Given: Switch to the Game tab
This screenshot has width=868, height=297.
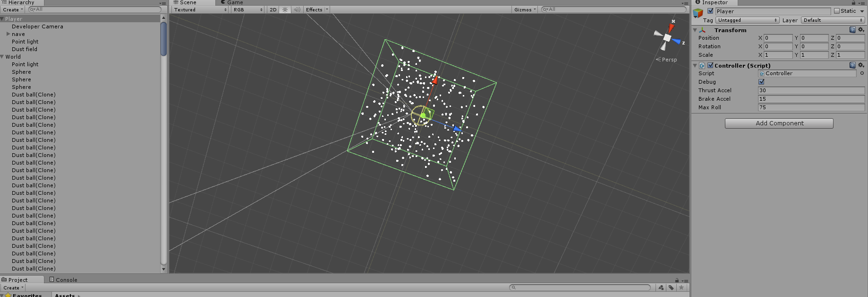Looking at the screenshot, I should coord(232,3).
